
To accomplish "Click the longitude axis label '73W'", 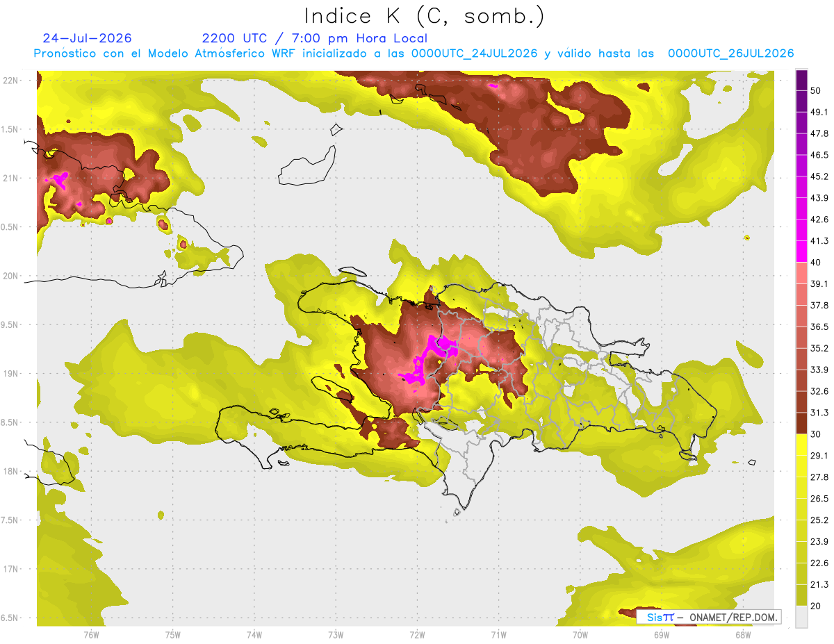I will tap(336, 634).
